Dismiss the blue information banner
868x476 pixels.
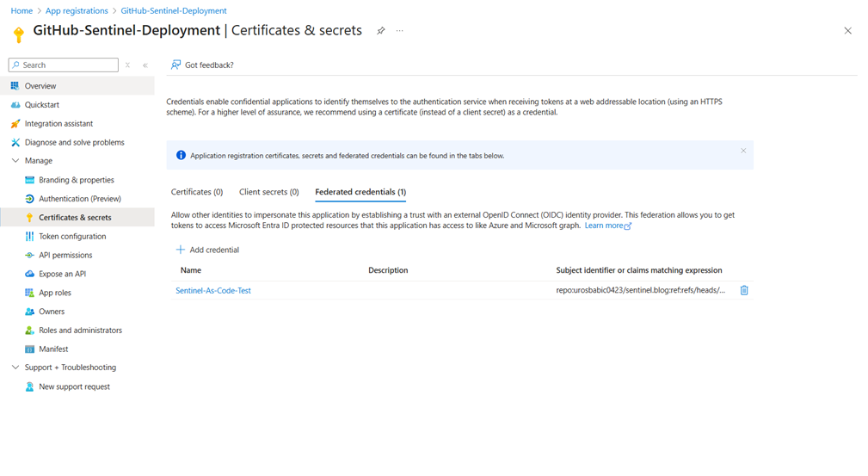point(743,151)
